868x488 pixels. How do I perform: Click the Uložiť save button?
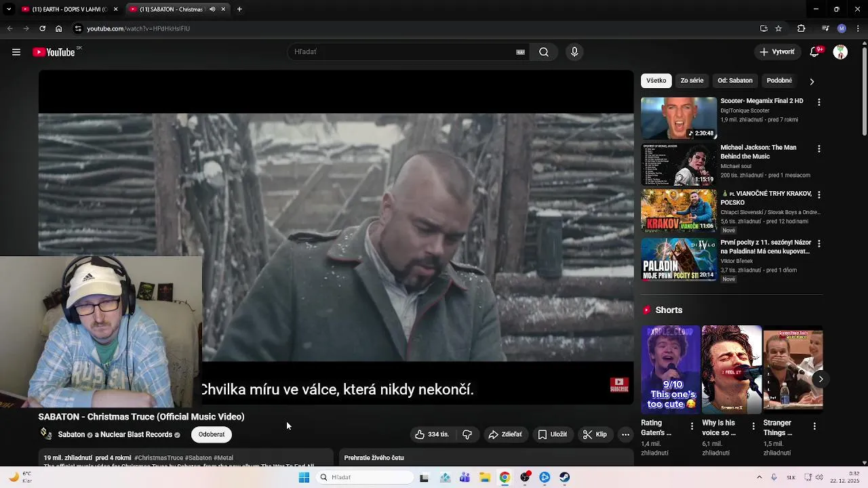(x=553, y=434)
